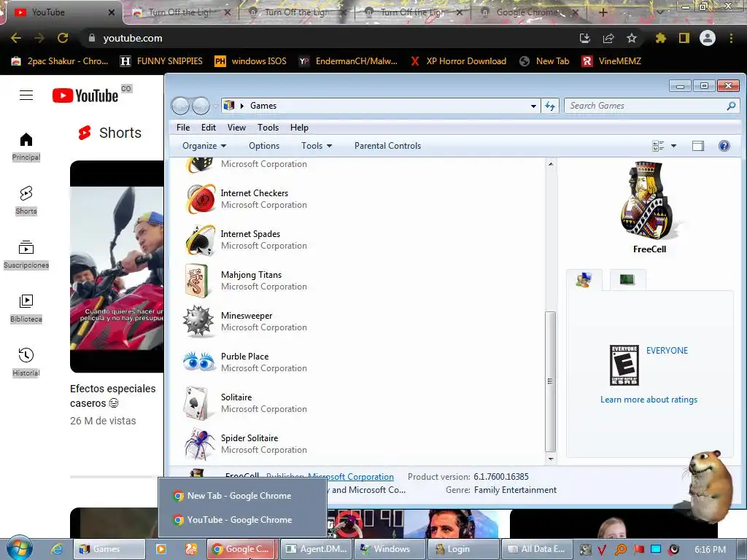The width and height of the screenshot is (747, 560).
Task: Open FUNNY SNIPPIES bookmark
Action: coord(161,61)
